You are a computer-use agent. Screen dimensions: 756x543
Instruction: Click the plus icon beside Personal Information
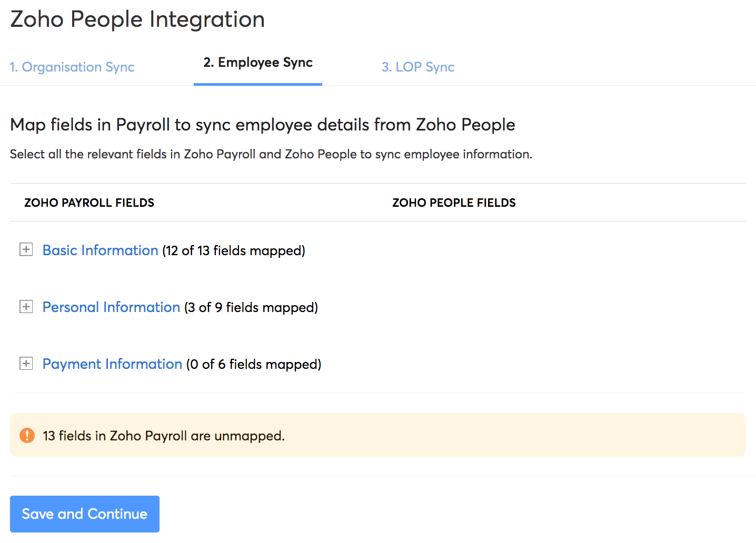click(x=26, y=306)
